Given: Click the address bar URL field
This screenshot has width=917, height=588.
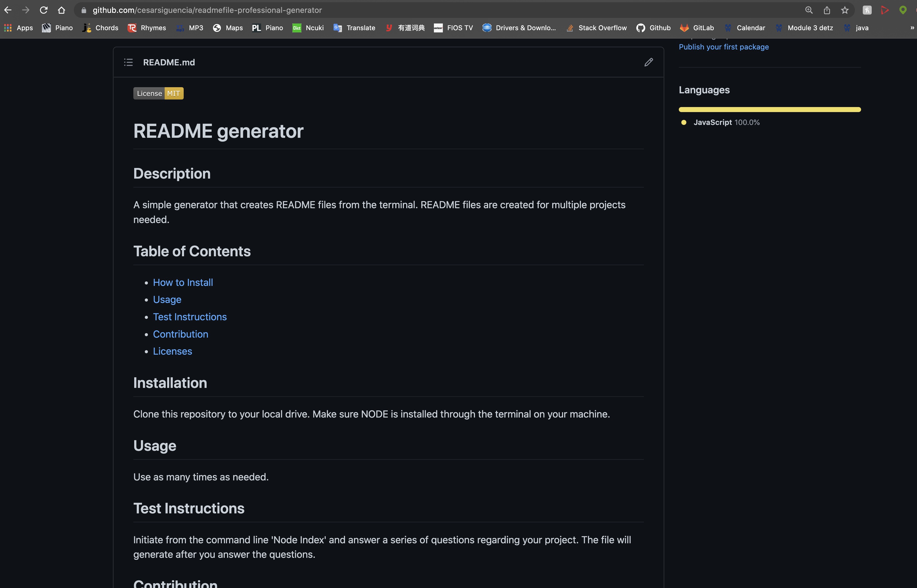Looking at the screenshot, I should (x=344, y=10).
